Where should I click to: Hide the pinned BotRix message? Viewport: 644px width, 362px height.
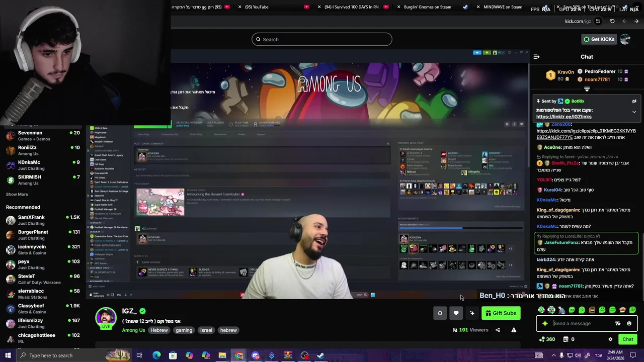[x=634, y=101]
